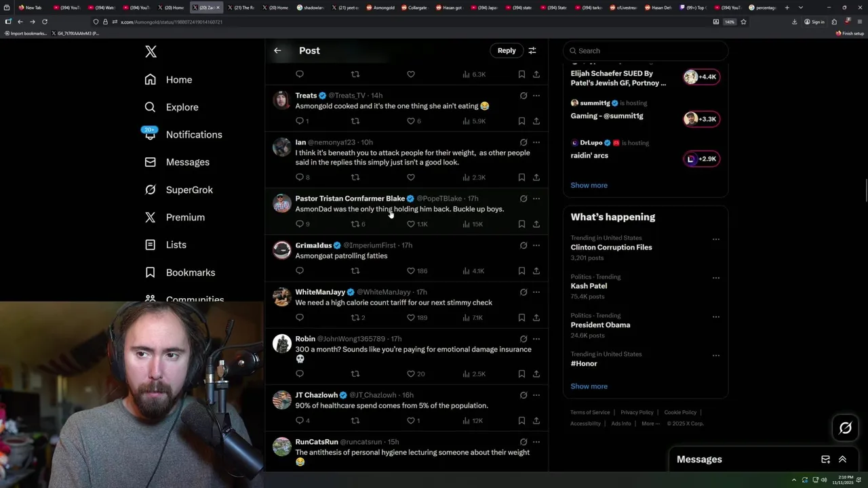The image size is (868, 488).
Task: Open more options on RunCatsRun reply
Action: click(536, 442)
